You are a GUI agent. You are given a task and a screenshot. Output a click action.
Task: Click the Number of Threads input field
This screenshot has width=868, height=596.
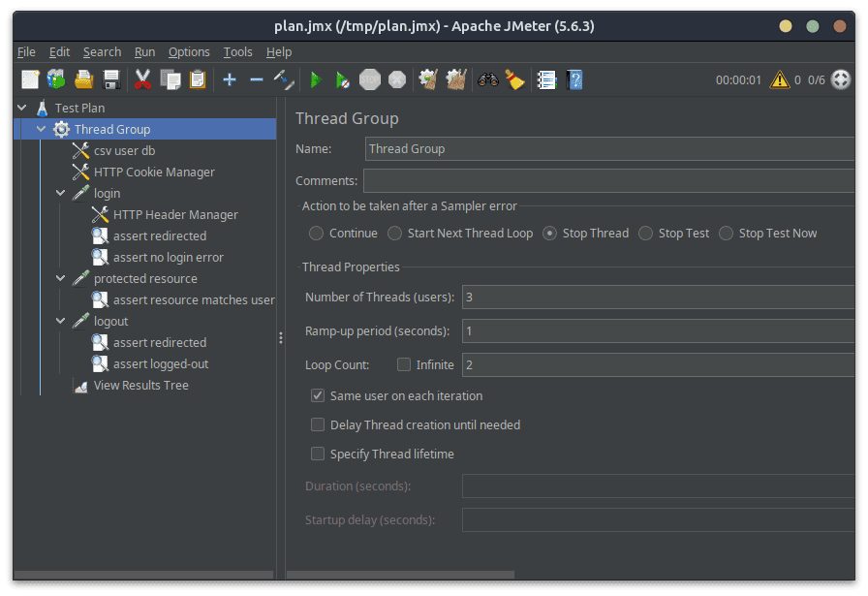659,297
